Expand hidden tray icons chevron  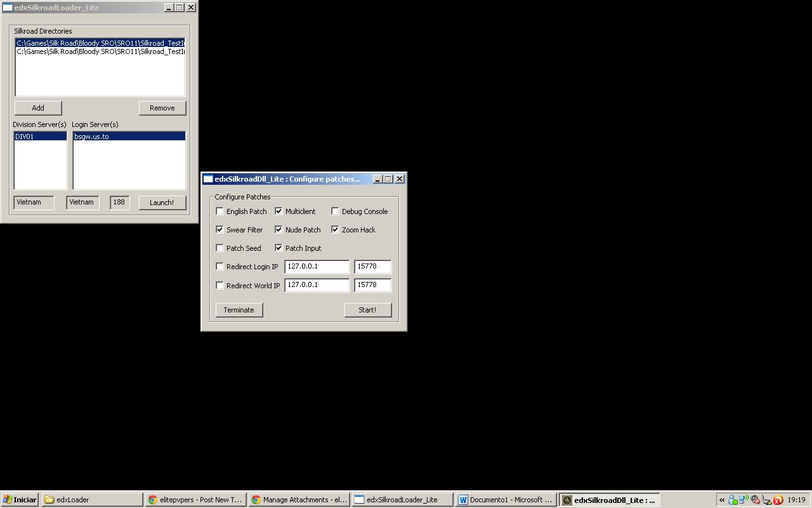pos(722,500)
